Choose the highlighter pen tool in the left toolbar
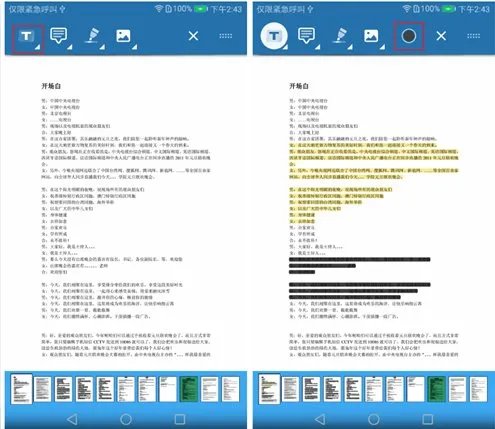Screen dimensions: 495x429 [x=92, y=35]
